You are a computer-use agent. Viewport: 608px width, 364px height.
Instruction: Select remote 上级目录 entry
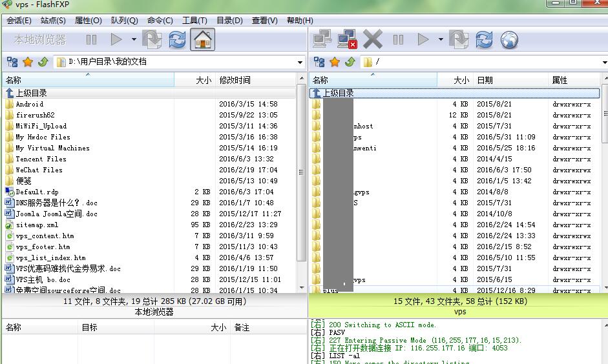454,93
